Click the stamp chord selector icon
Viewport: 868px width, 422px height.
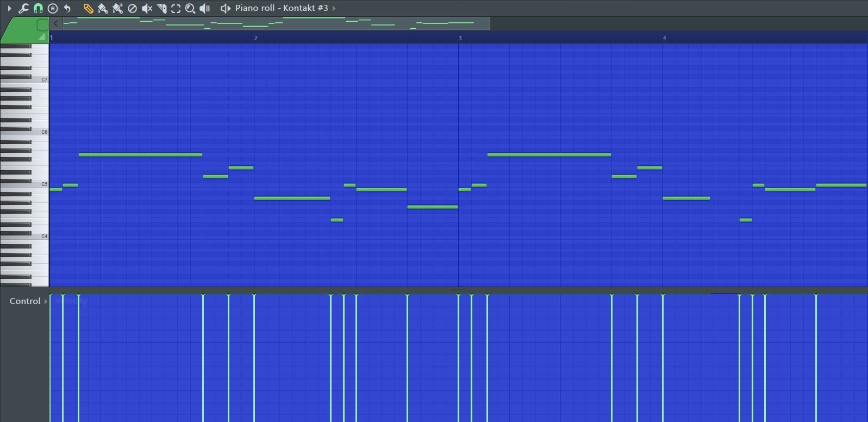click(x=53, y=8)
